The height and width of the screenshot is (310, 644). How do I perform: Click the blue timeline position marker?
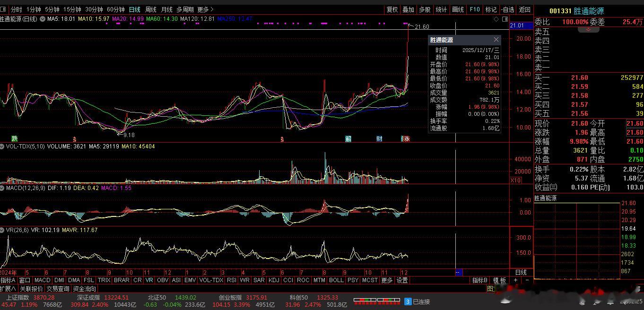pos(458,273)
